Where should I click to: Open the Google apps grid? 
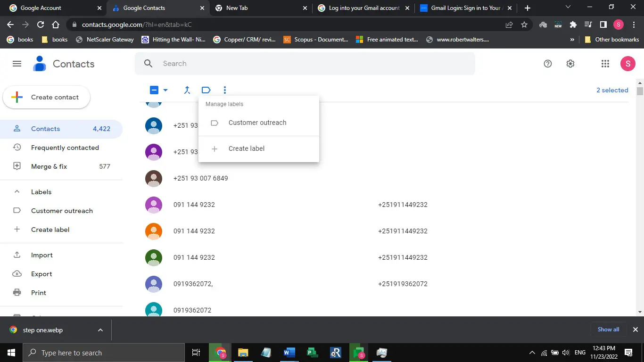(605, 64)
